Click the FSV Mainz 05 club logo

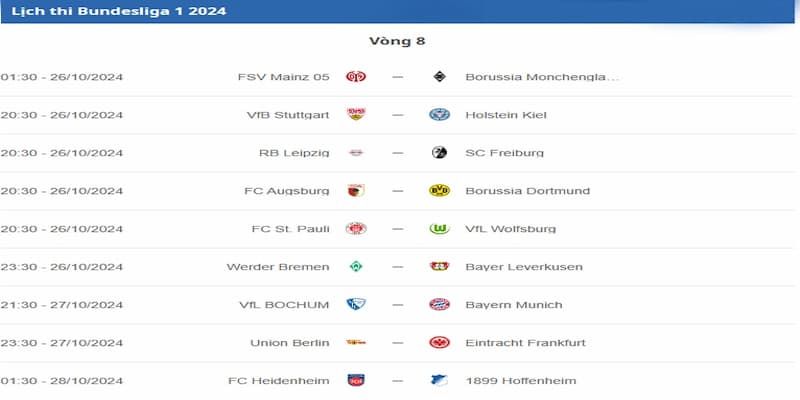[355, 77]
